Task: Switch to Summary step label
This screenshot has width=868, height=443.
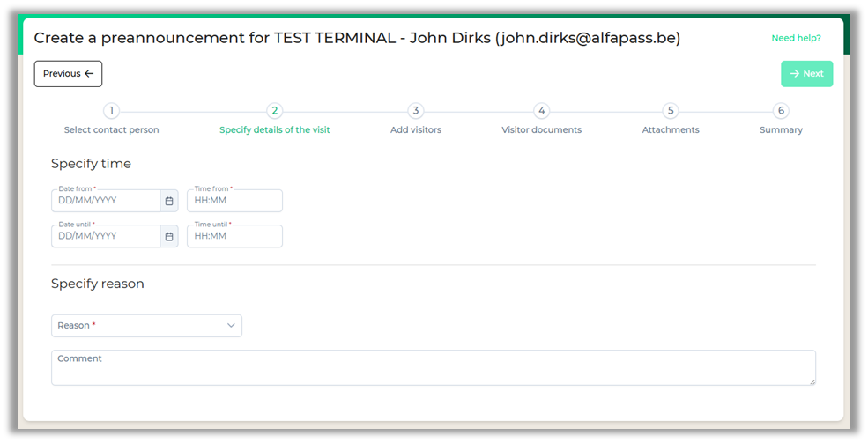Action: point(781,130)
